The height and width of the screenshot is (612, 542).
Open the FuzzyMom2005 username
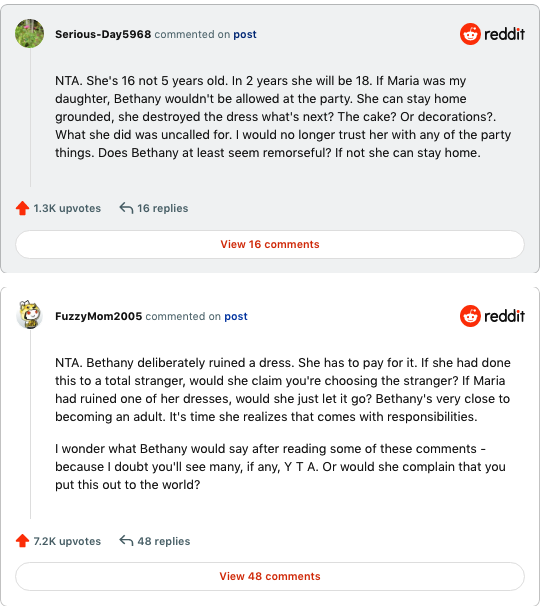pos(98,316)
